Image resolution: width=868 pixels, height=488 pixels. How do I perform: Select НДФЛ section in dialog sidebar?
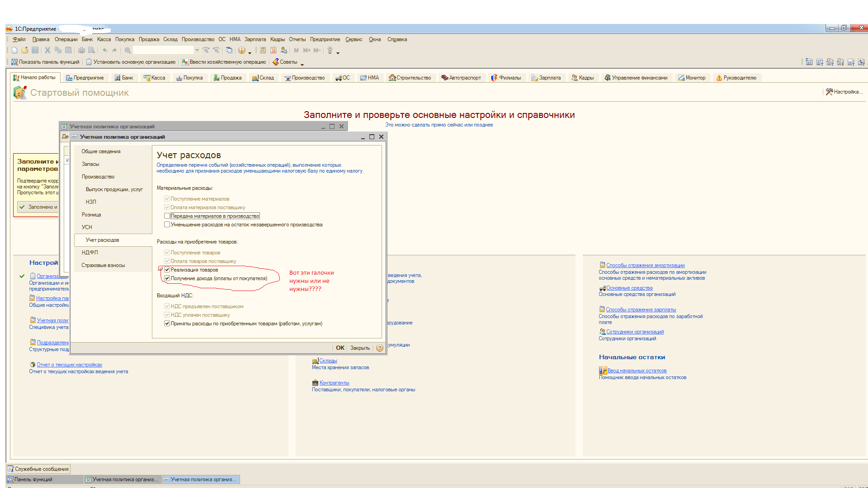[x=90, y=253]
